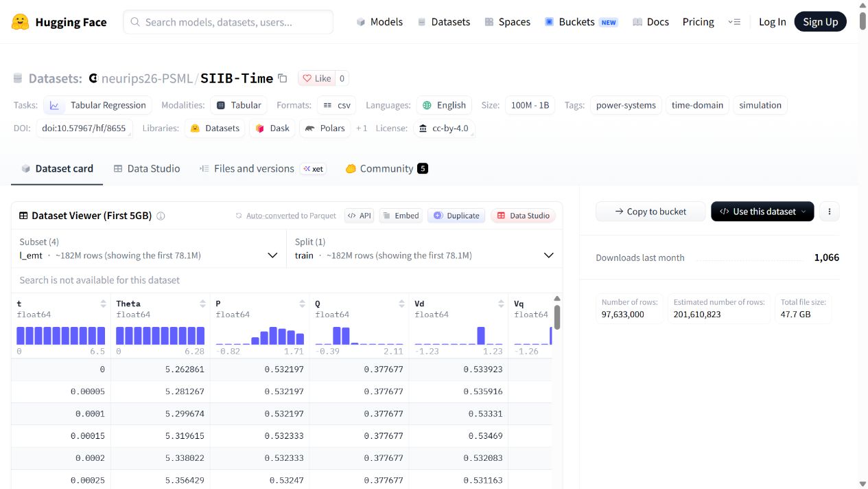
Task: Click the English language tag
Action: coord(445,105)
